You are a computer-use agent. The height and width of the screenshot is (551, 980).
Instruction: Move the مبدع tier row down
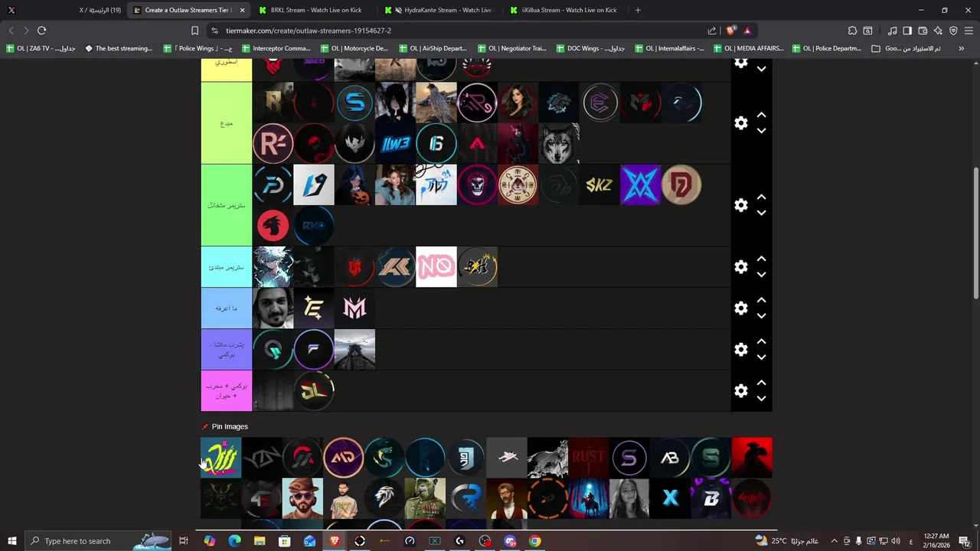point(761,131)
